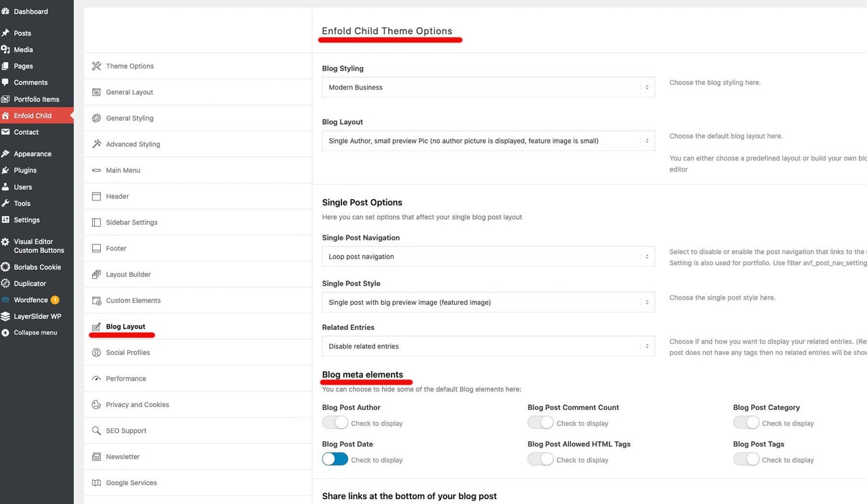Click the Advanced Styling wand icon
Screen dimensions: 867x504
96,144
